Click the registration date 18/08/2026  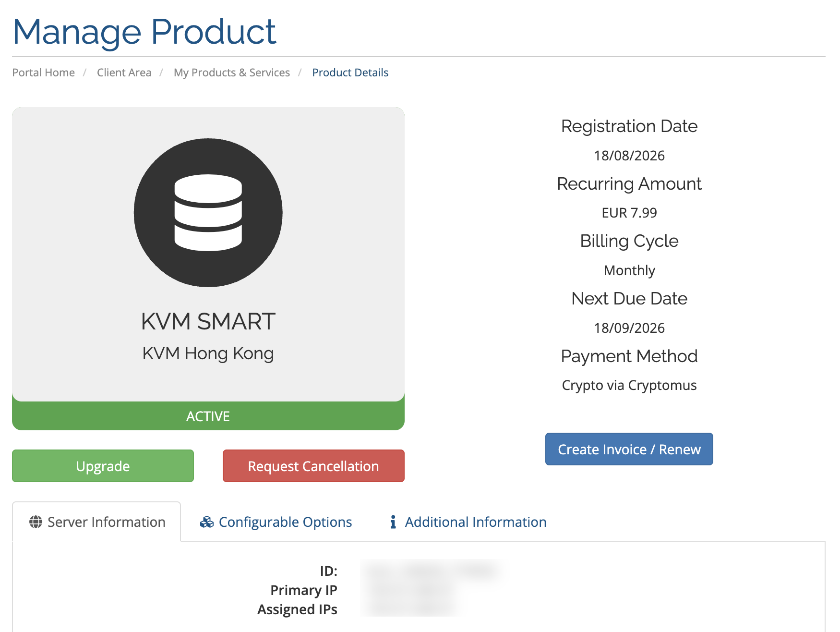[x=629, y=156]
